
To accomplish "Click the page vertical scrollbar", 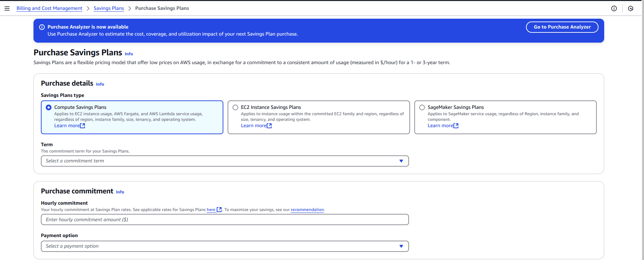I will point(643,130).
